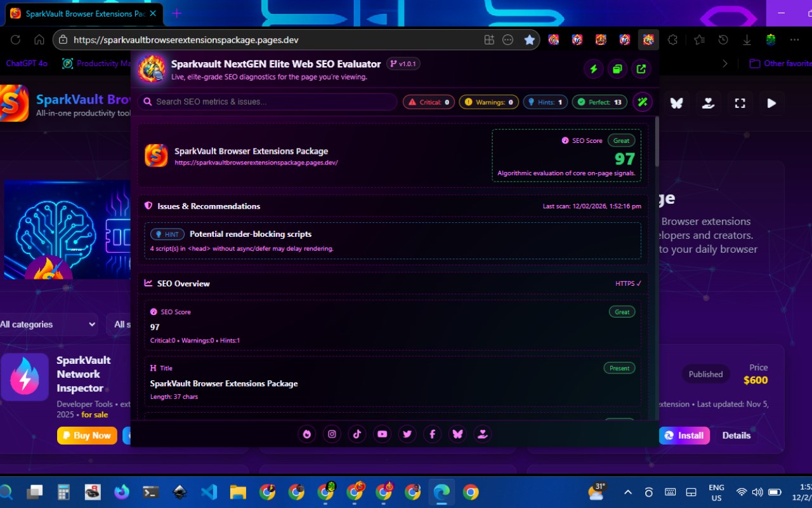Open the Instagram link in the popup footer

point(332,434)
